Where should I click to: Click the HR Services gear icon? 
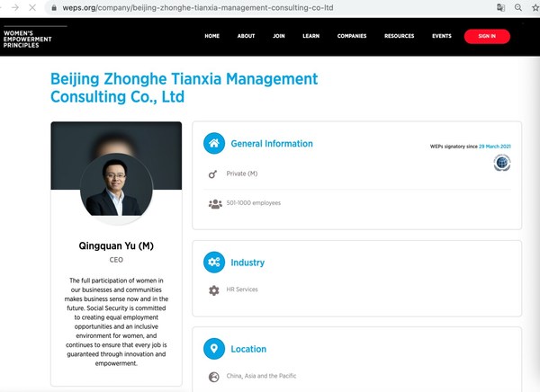point(214,290)
